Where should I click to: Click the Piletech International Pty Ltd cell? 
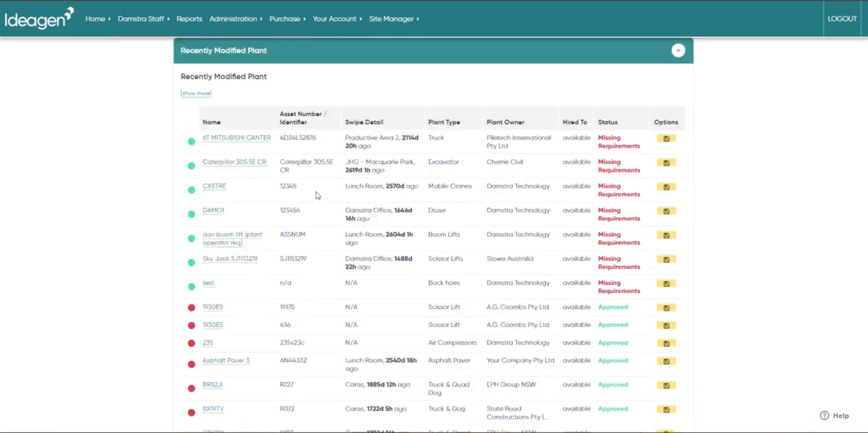pos(518,142)
